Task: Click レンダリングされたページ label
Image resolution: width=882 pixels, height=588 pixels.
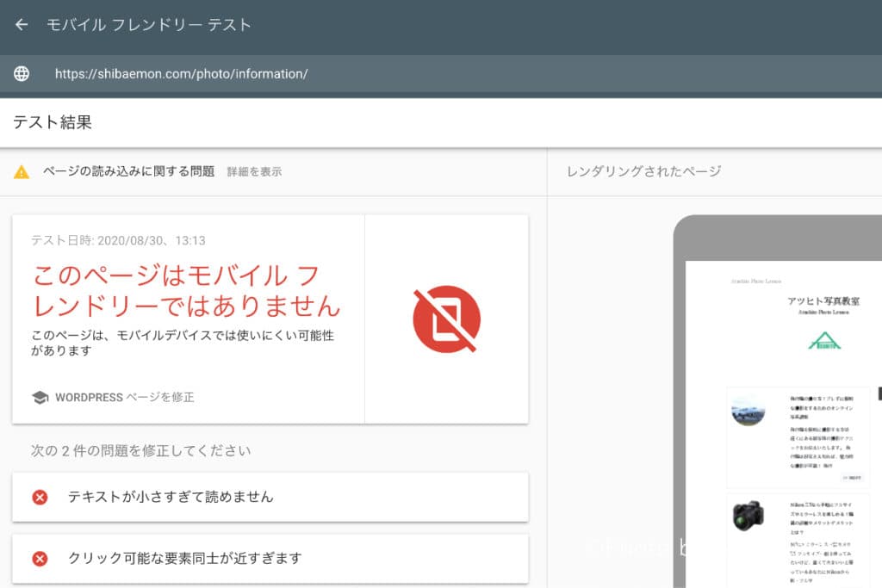Action: (x=643, y=171)
